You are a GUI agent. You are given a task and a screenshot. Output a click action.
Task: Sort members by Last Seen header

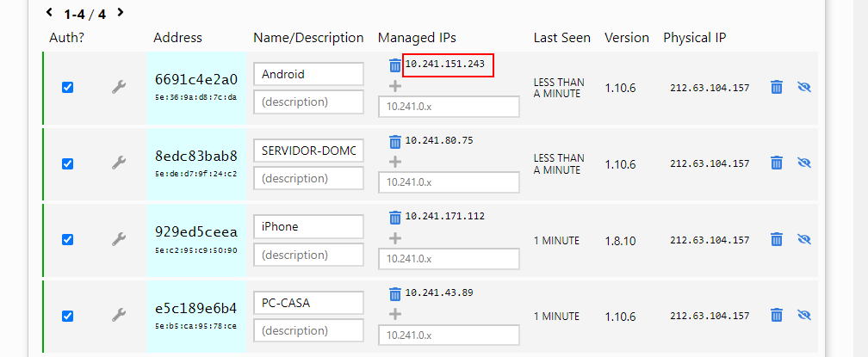point(561,38)
